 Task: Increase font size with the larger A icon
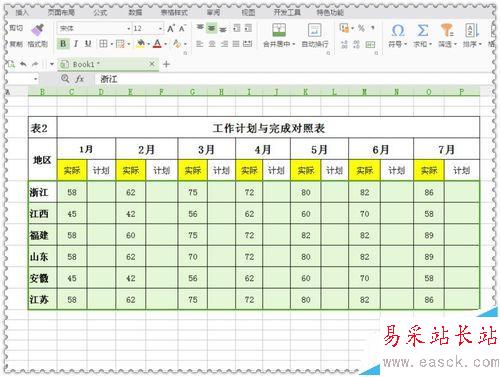[x=171, y=28]
